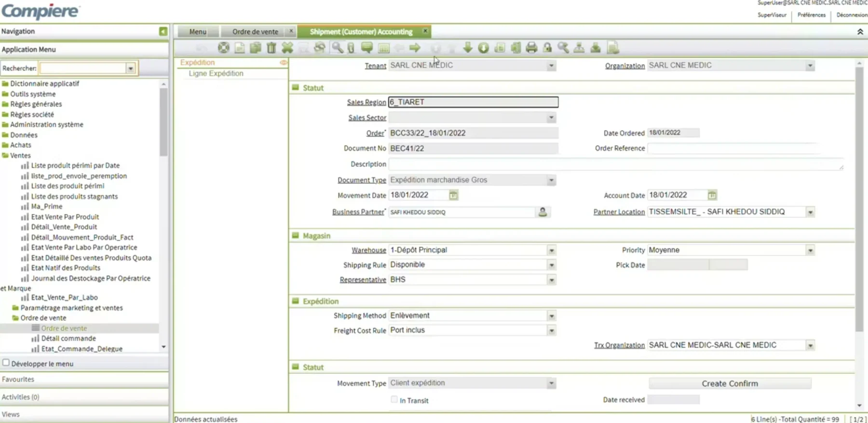The image size is (868, 423).
Task: Copy the record with the duplicate pages icon
Action: pyautogui.click(x=256, y=48)
